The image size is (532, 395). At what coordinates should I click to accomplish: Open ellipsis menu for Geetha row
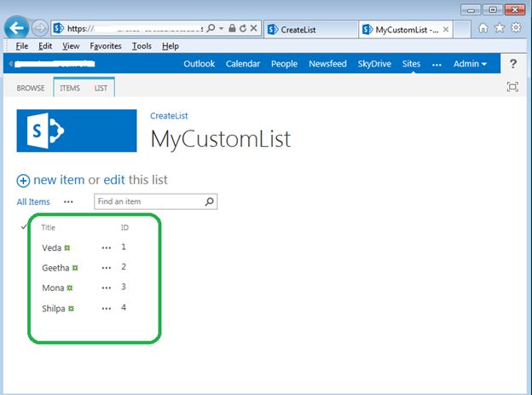click(x=107, y=269)
